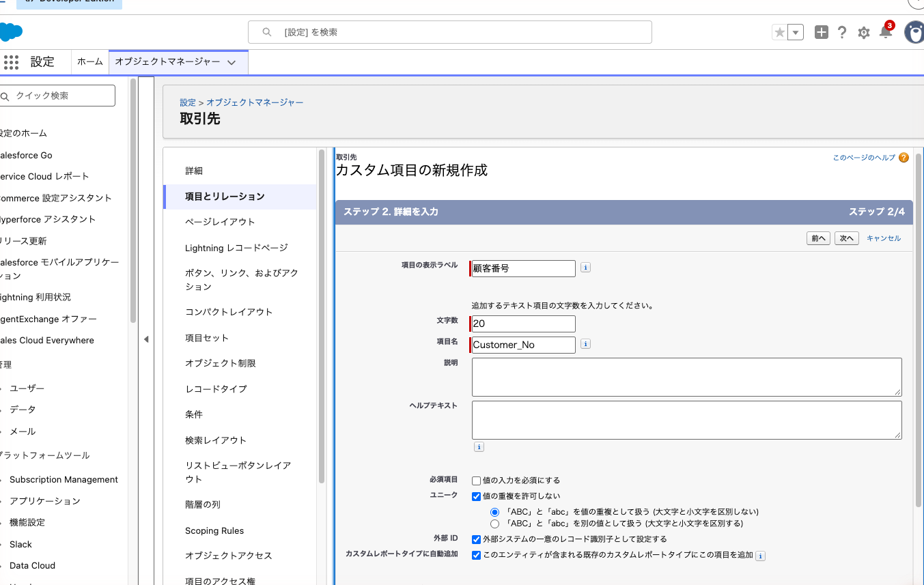This screenshot has width=924, height=585.
Task: Open the このページのヘルプ link
Action: (864, 158)
